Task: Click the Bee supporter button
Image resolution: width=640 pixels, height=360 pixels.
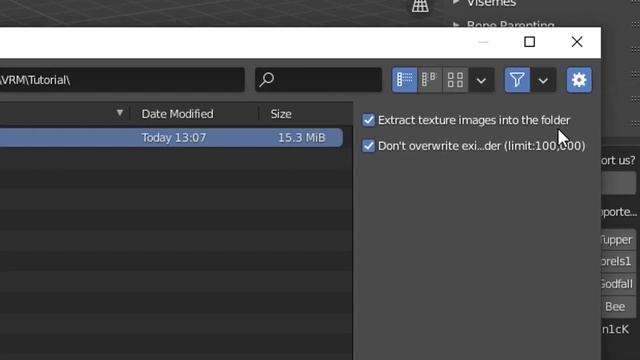Action: coord(619,307)
